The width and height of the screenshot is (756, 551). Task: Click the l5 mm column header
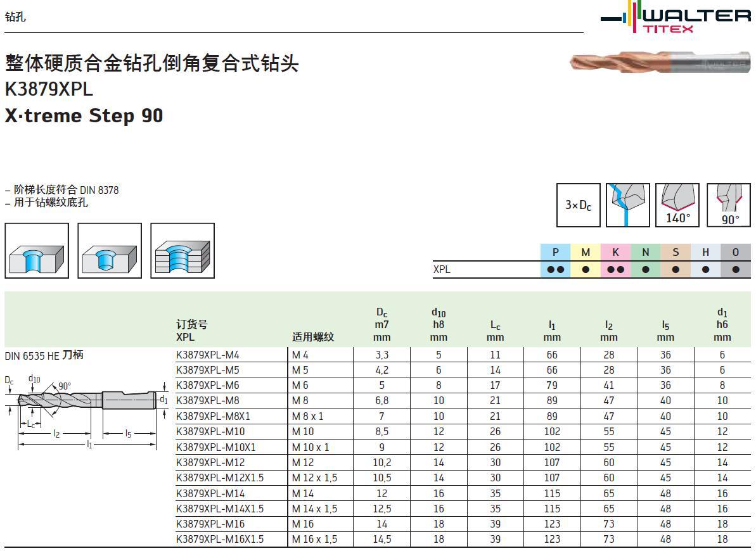[x=665, y=331]
